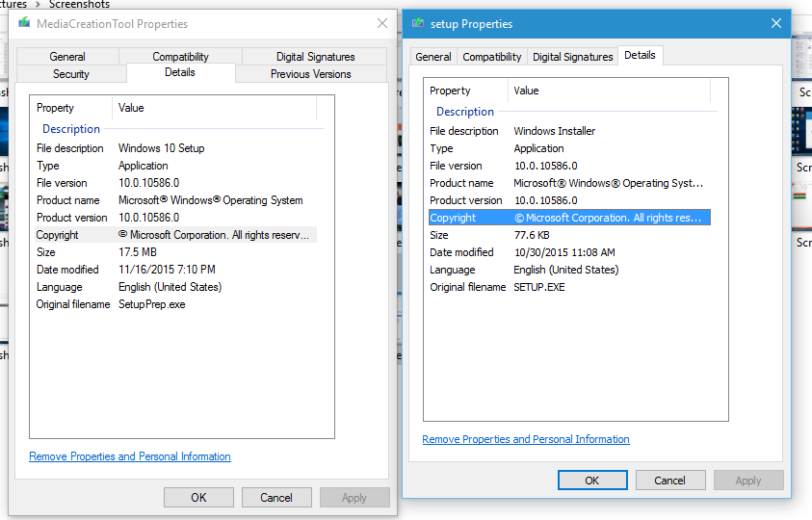Select Original filename SetupPrep.exe row

(176, 304)
